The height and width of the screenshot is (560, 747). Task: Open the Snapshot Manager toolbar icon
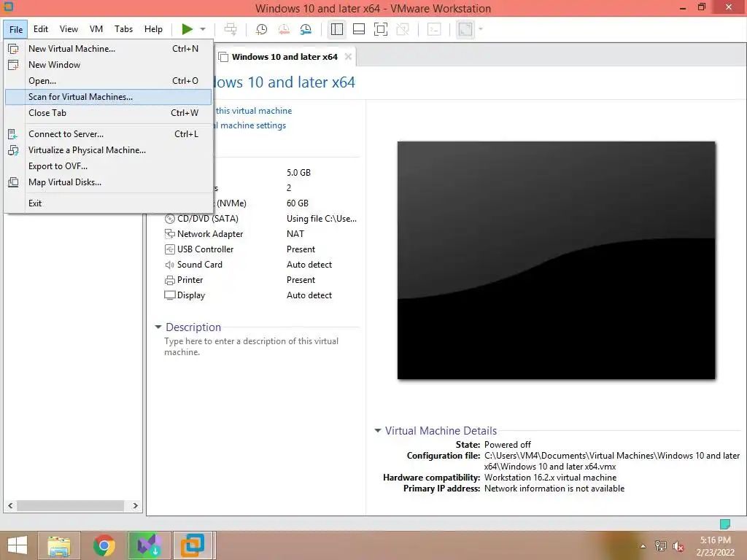(x=306, y=29)
